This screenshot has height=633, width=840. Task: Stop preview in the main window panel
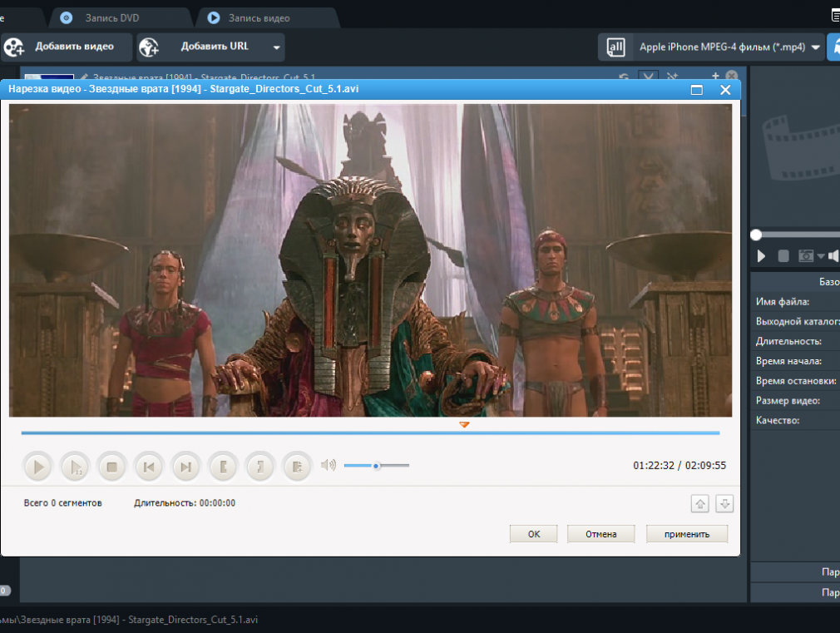point(783,256)
